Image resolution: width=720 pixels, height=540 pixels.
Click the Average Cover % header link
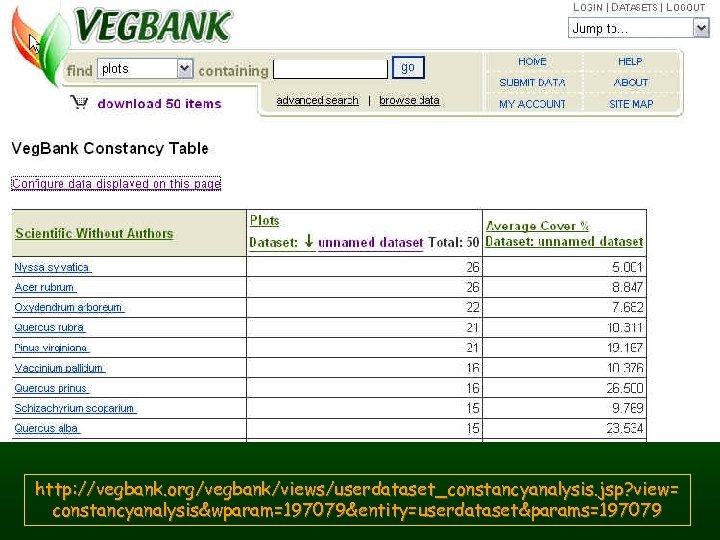click(537, 226)
